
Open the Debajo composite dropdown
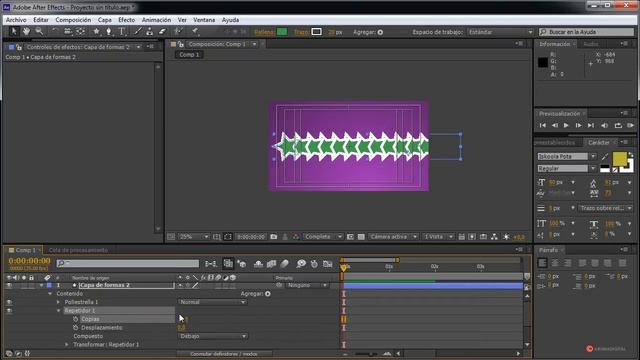pos(212,336)
